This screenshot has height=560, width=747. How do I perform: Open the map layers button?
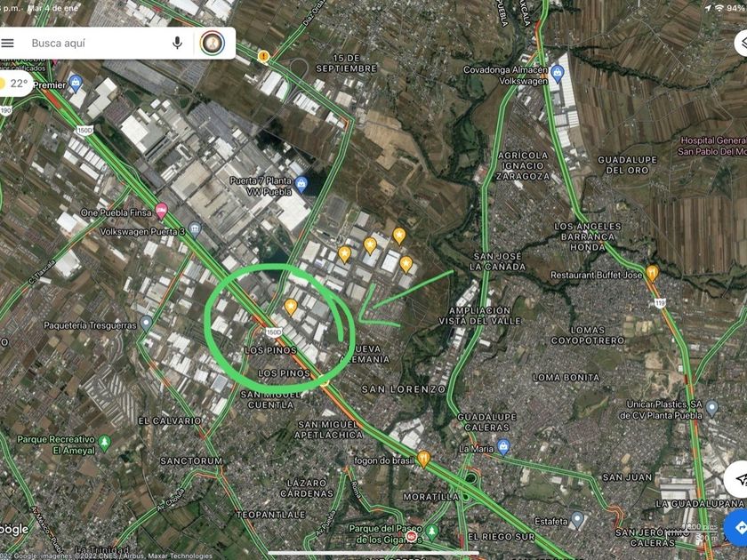743,43
